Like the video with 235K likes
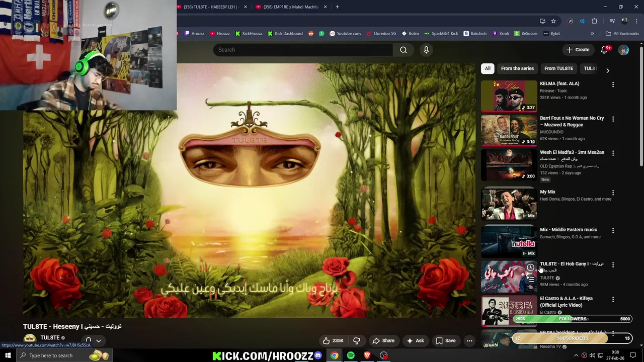This screenshot has width=644, height=362. 333,340
